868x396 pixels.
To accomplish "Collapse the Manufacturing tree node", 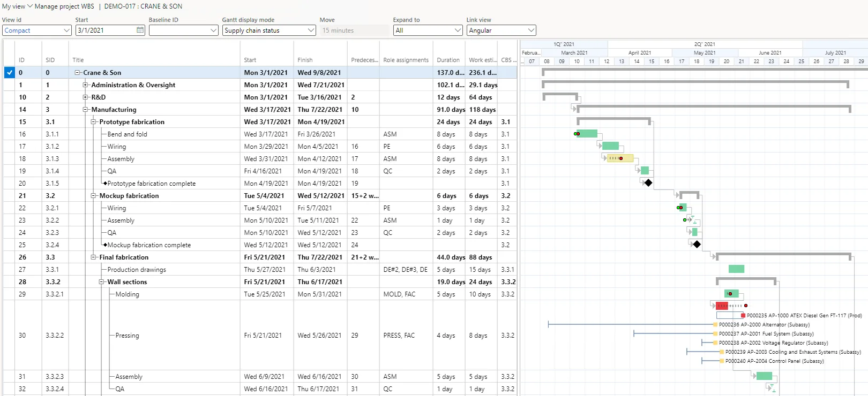I will 85,110.
